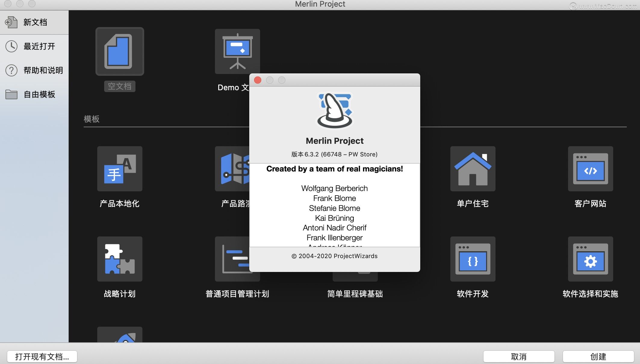Click the 软件选择和实施 label

point(590,294)
